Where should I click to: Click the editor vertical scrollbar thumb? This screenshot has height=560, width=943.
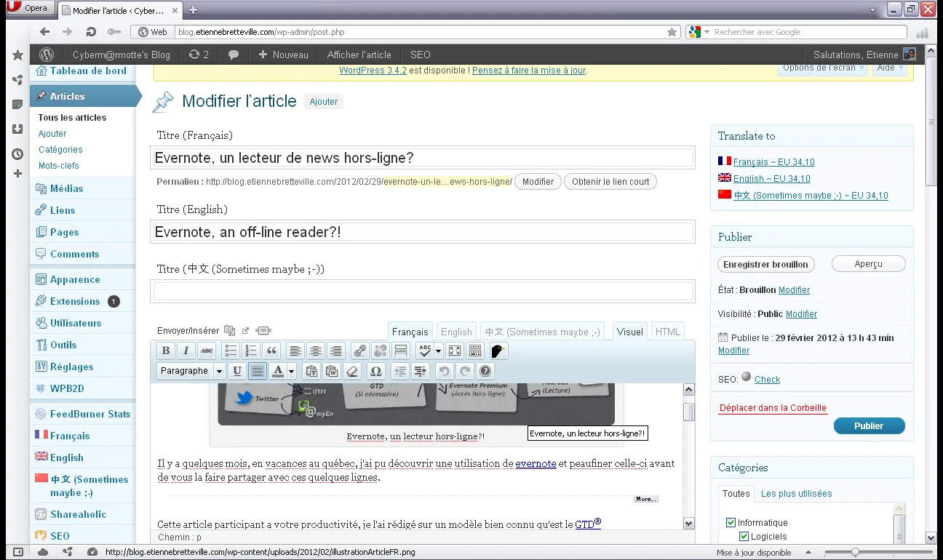point(689,412)
